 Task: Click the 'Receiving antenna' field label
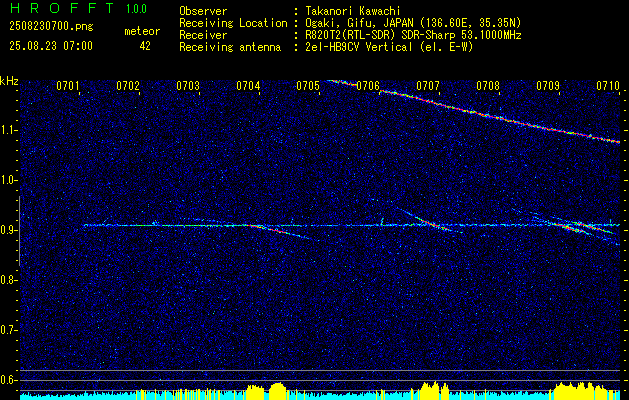click(x=230, y=47)
